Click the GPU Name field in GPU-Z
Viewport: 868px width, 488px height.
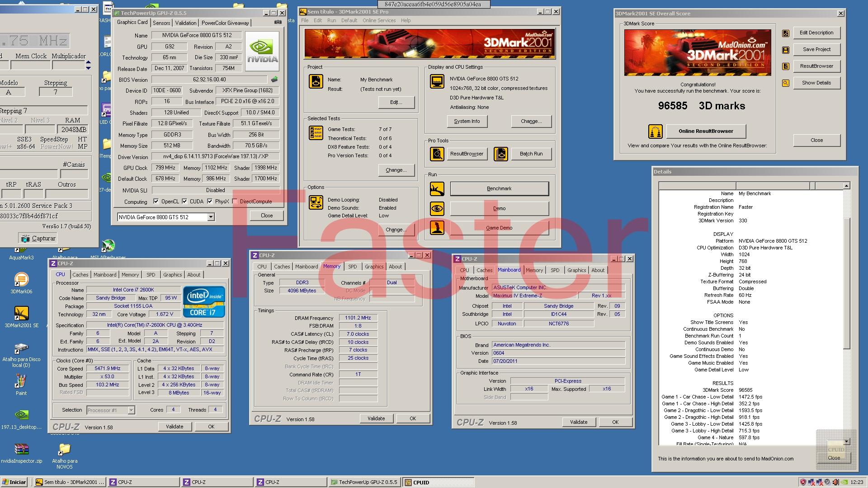197,35
